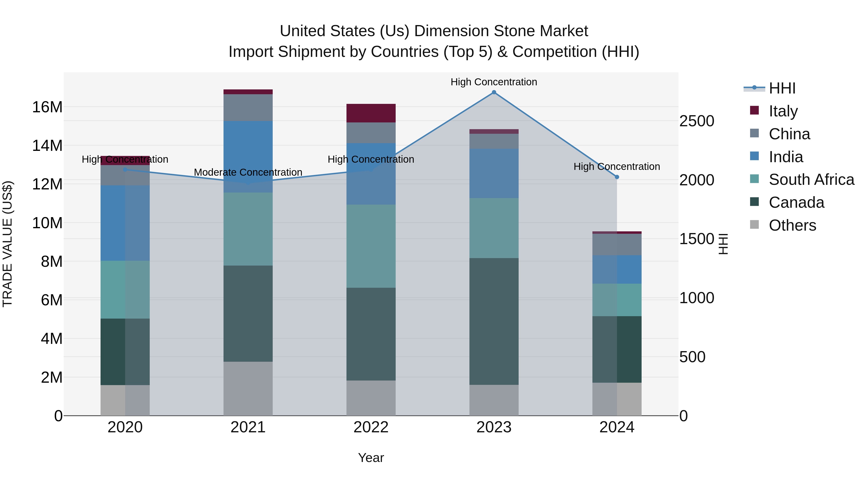Click the Year axis title
Viewport: 868px width, 488px height.
(371, 458)
